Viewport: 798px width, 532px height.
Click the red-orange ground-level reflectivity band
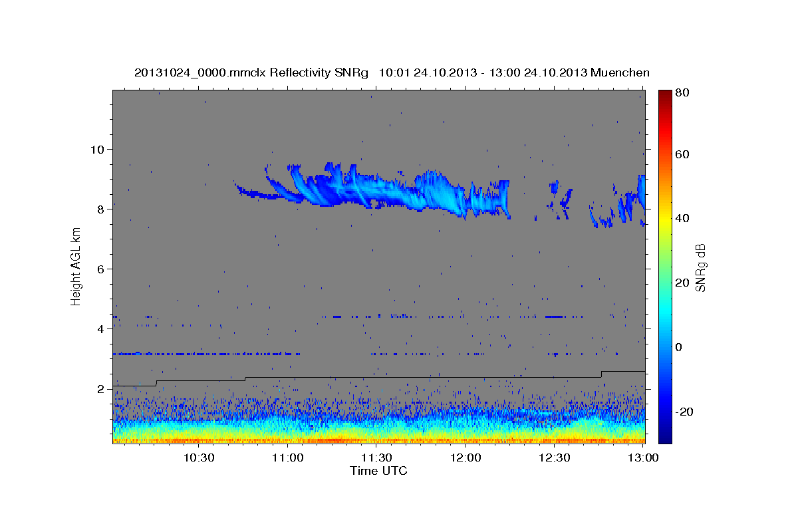[378, 440]
